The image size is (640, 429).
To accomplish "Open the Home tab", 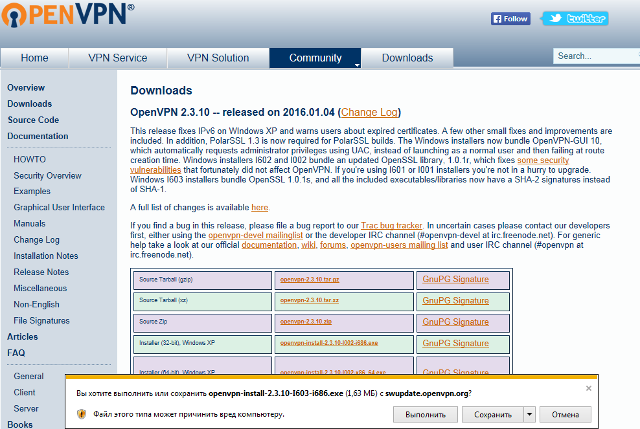I will click(35, 58).
